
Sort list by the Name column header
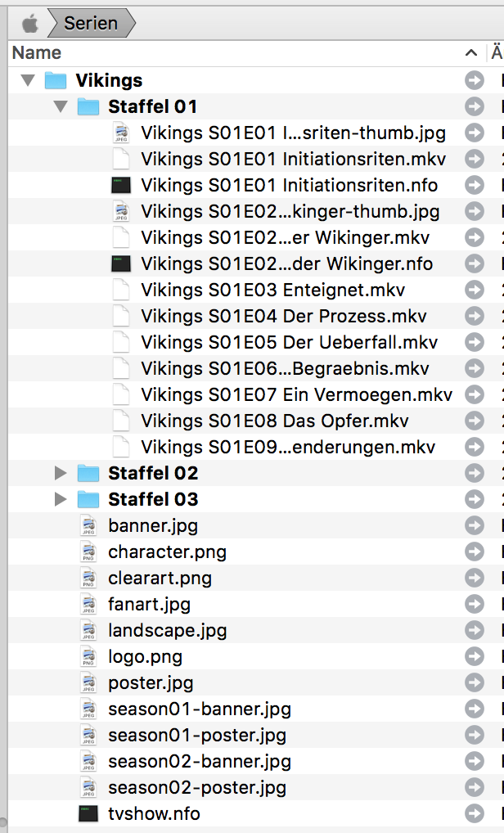[x=37, y=52]
